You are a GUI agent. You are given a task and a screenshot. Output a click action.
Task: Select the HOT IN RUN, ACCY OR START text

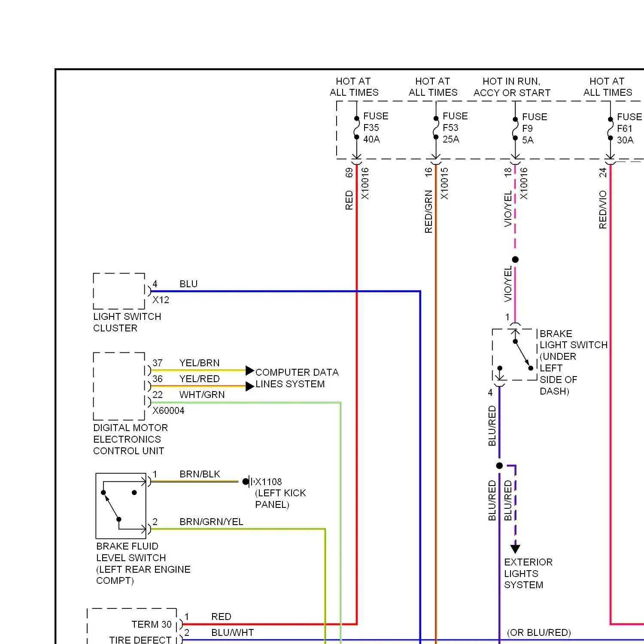pos(512,87)
